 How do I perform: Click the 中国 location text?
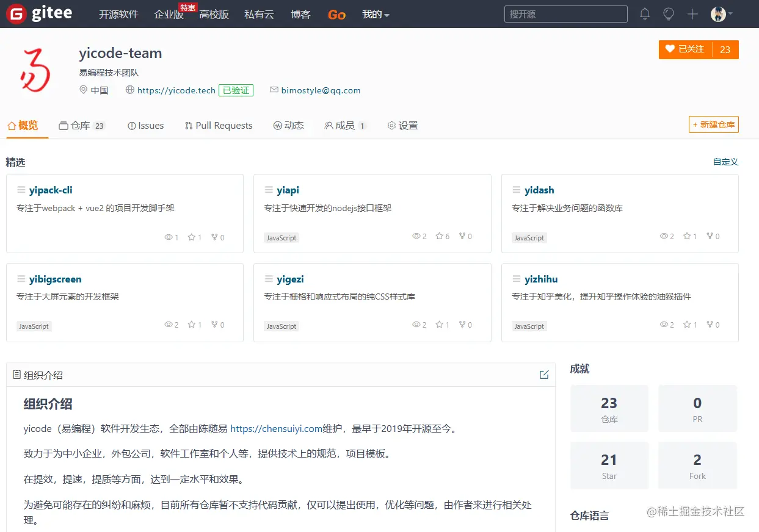click(100, 90)
